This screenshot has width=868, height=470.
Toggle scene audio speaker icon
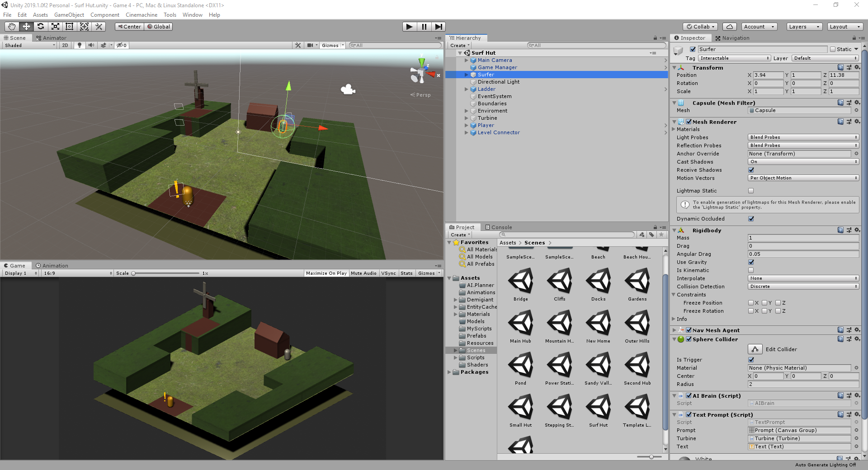[91, 45]
